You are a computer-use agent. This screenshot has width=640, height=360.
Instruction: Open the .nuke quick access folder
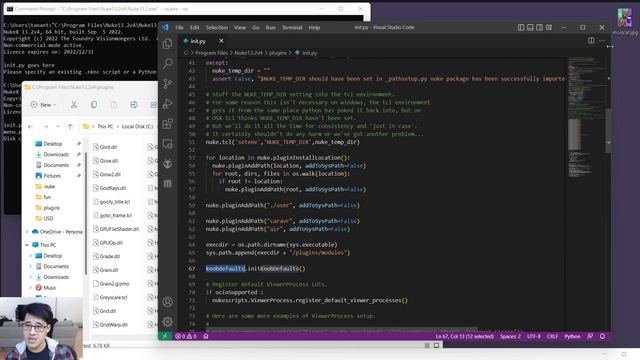(45, 187)
